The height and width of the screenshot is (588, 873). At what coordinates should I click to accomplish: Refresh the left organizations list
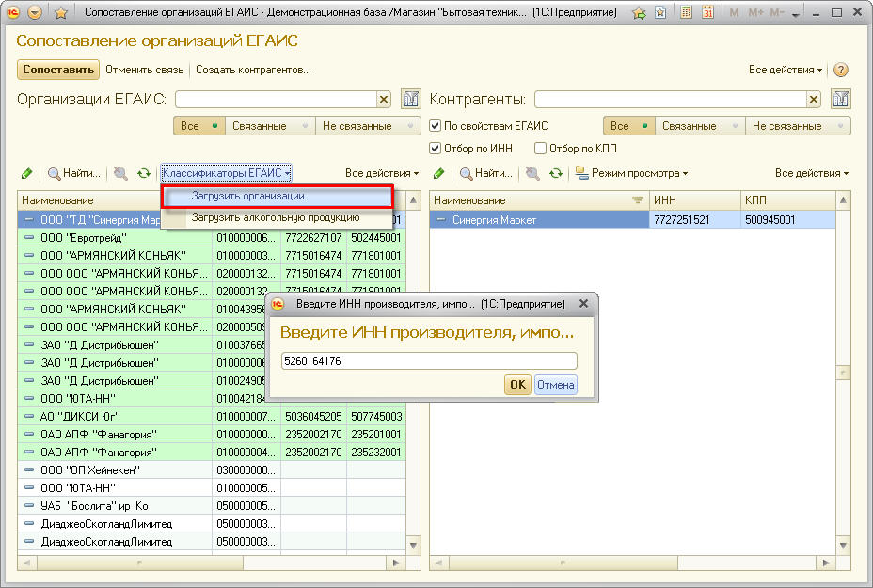point(143,173)
